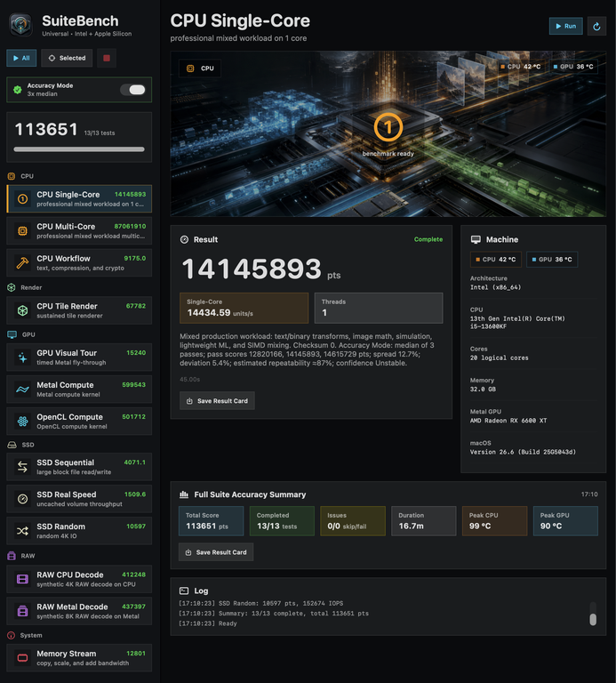The width and height of the screenshot is (616, 683).
Task: Click the System section header icon
Action: click(12, 636)
